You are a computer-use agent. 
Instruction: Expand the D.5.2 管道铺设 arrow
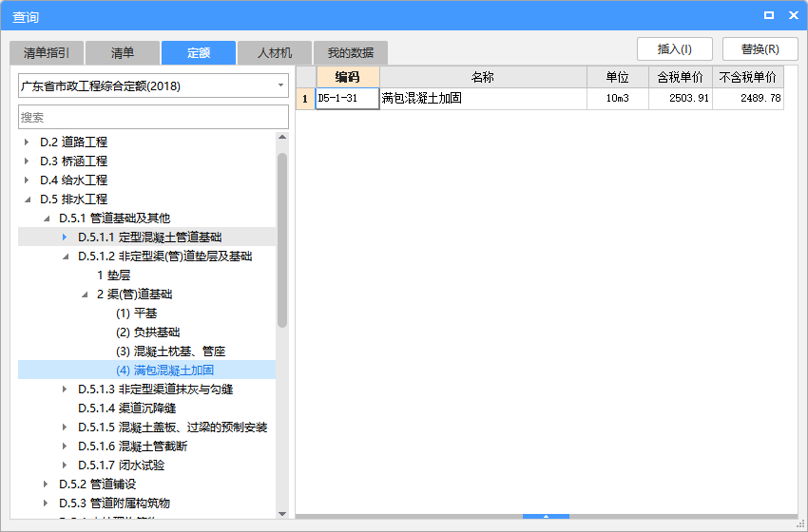pos(46,484)
